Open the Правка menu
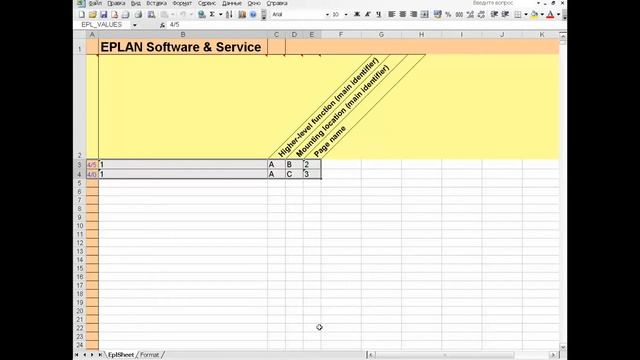640x360 pixels. [x=116, y=3]
